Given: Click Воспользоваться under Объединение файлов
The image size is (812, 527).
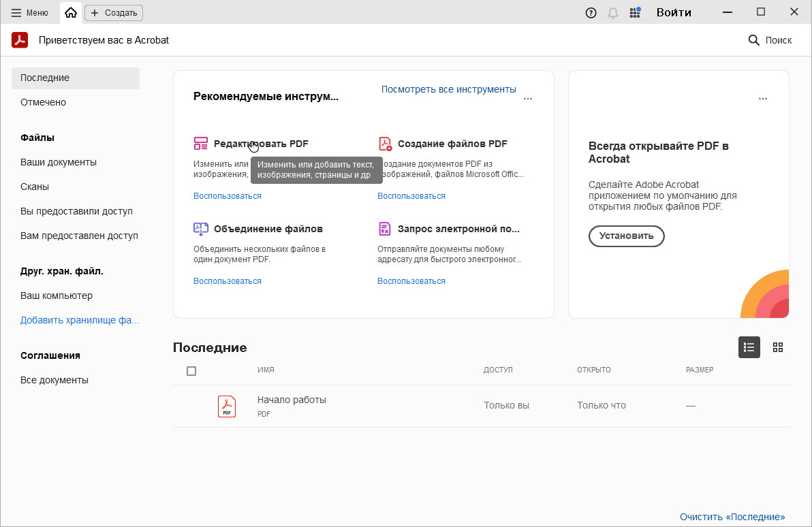Looking at the screenshot, I should click(x=228, y=281).
